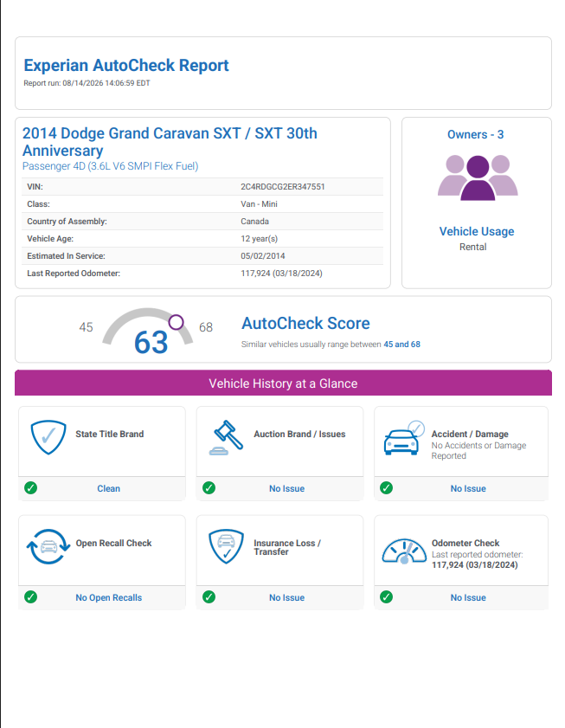Click the Vehicle Usage heading
The image size is (565, 728).
(477, 231)
